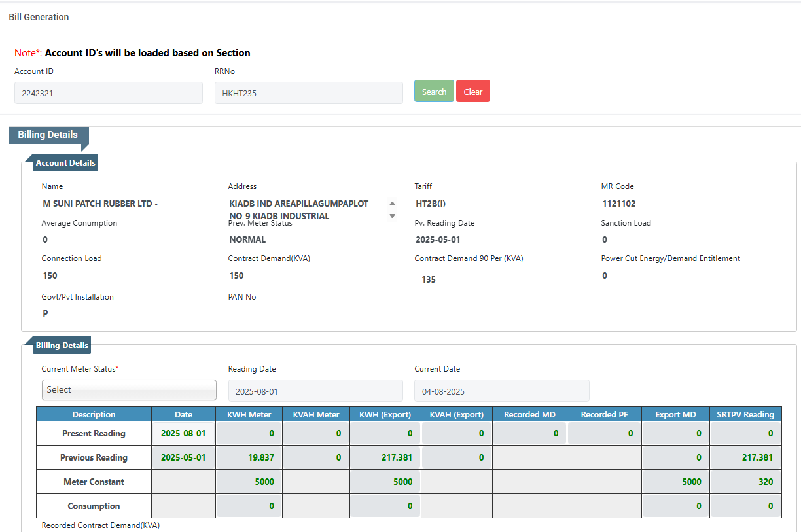Click the Current Date field
801x532 pixels.
tap(501, 391)
